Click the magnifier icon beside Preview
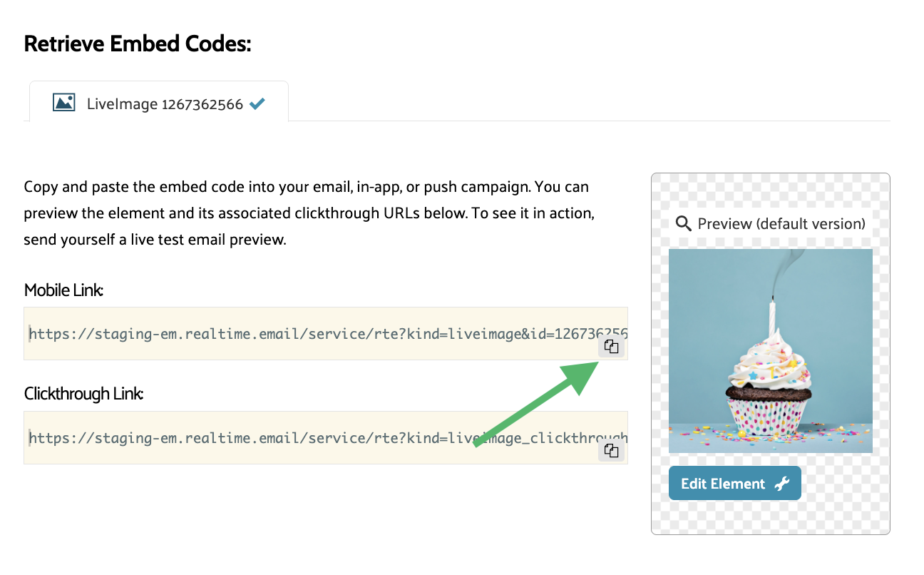This screenshot has width=924, height=575. point(683,224)
